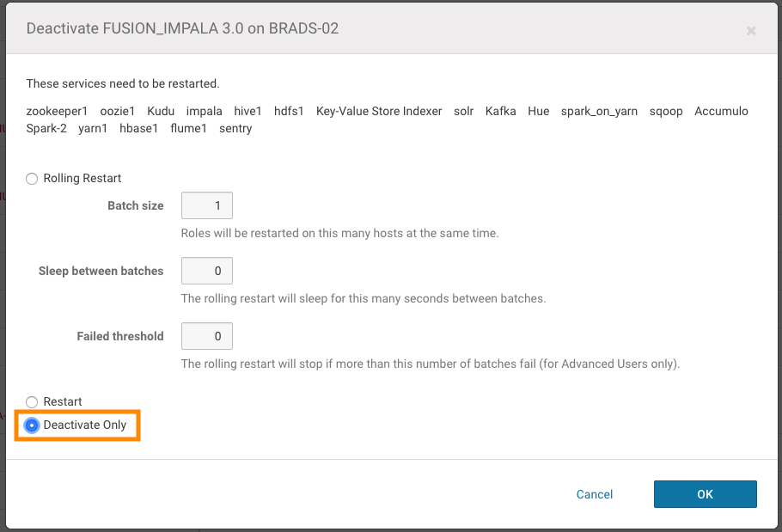Viewport: 782px width, 532px height.
Task: Click the Accumulo service name
Action: (721, 111)
